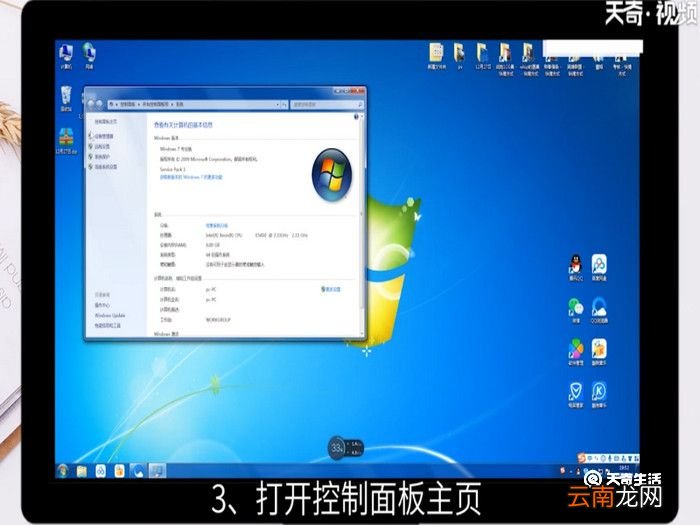Open 控制面板主页 in the left pane

(106, 121)
